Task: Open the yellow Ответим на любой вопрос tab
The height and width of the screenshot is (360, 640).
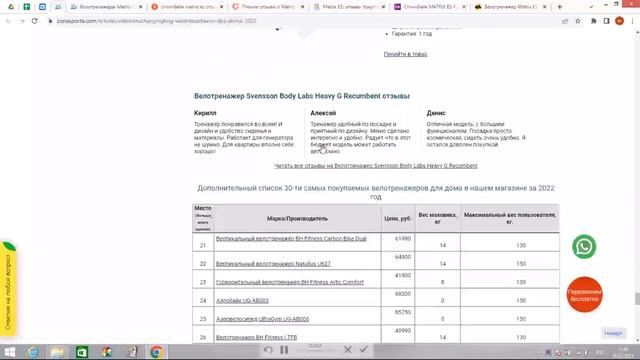Action: [x=8, y=289]
